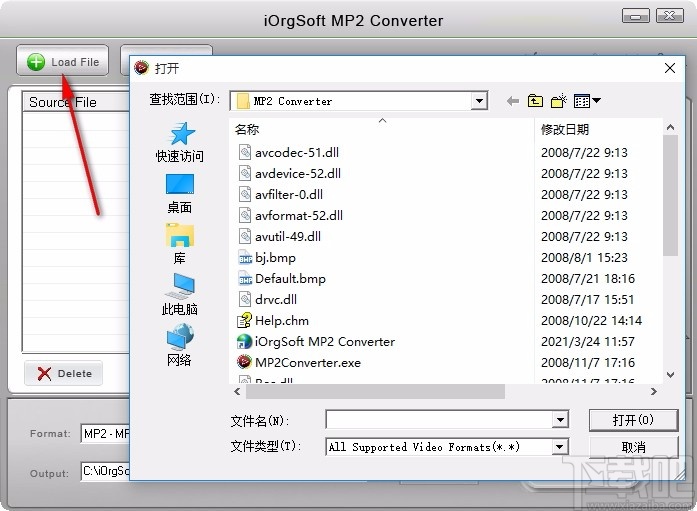Image resolution: width=697 pixels, height=511 pixels.
Task: Select avutil-49.dll file
Action: (x=288, y=236)
